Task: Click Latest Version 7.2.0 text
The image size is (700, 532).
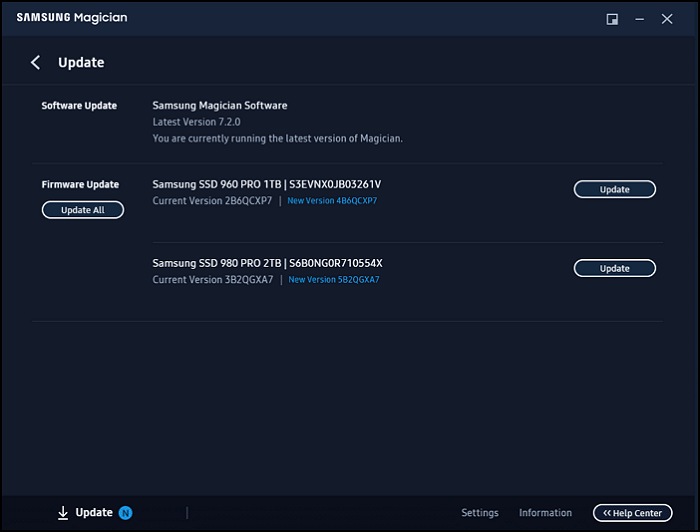Action: coord(196,122)
